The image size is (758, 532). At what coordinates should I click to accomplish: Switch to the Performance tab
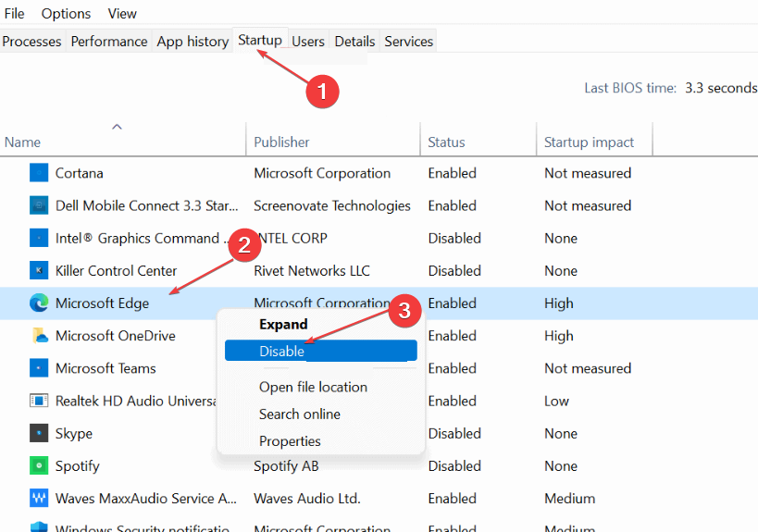click(109, 42)
